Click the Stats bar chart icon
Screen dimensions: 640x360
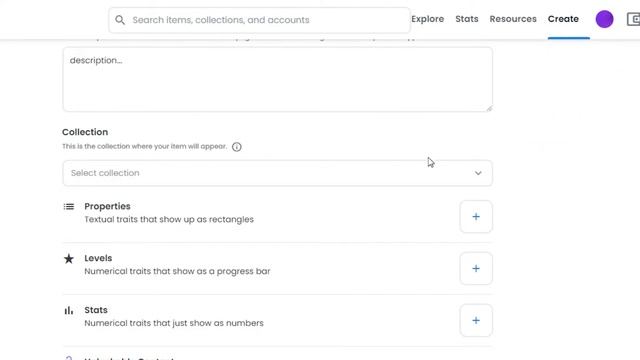[69, 311]
